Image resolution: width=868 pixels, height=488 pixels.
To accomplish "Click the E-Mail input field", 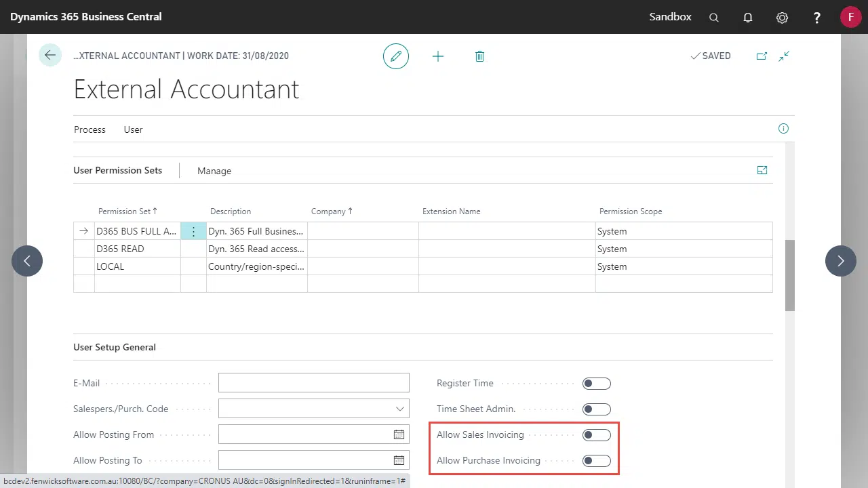I will click(313, 383).
